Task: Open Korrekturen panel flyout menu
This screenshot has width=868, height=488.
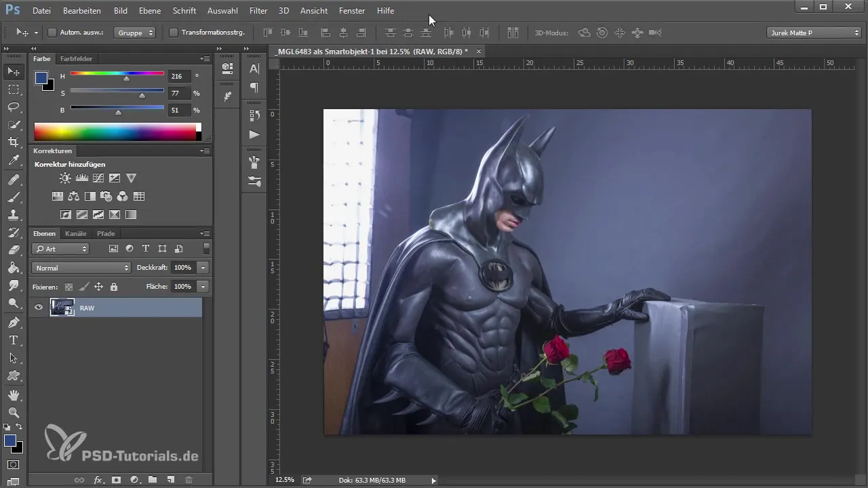Action: pos(205,151)
